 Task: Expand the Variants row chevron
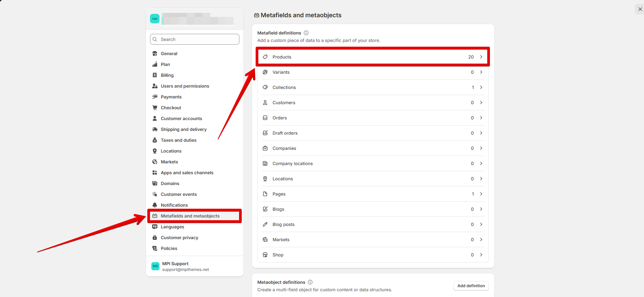[481, 72]
